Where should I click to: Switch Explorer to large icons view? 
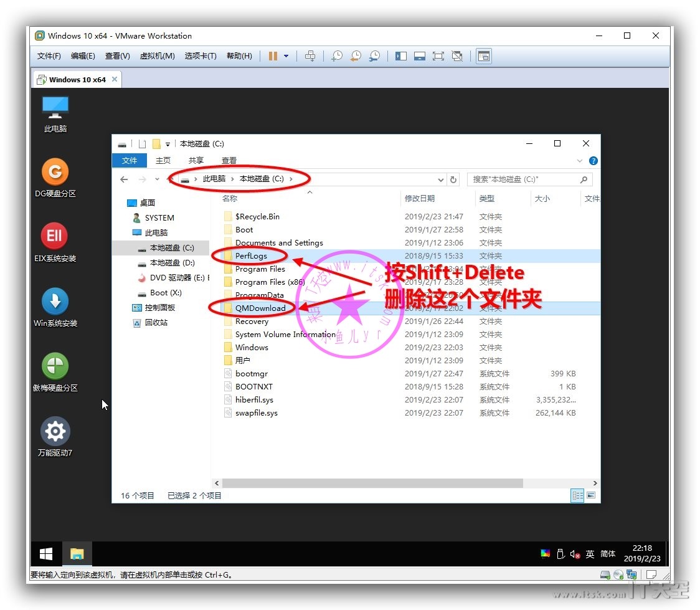pos(591,495)
